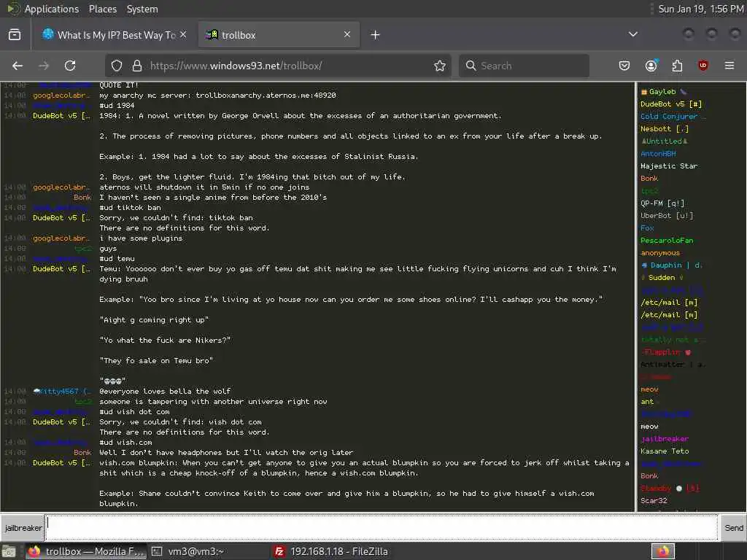747x560 pixels.
Task: Select Majestic Star in user list
Action: 668,166
